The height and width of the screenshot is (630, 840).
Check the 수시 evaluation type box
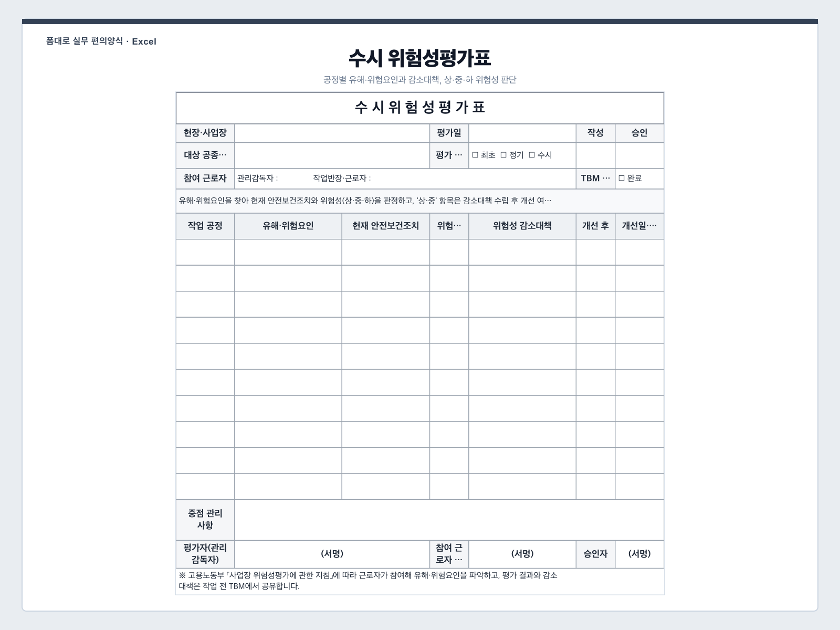[x=532, y=155]
